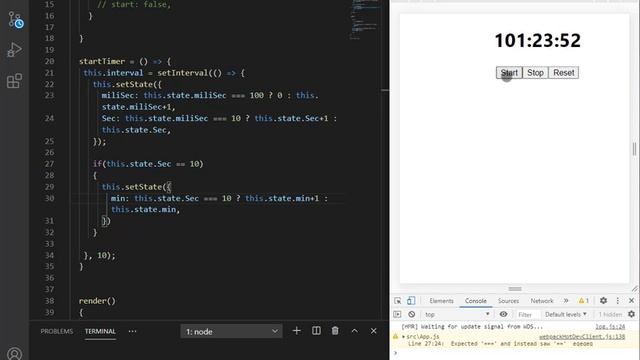Screen dimensions: 640x360
Task: Click the warning count badge in DevTools
Action: coord(584,301)
